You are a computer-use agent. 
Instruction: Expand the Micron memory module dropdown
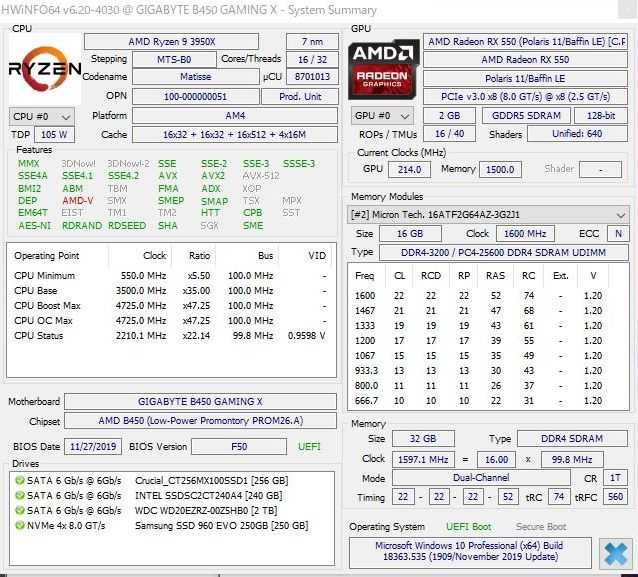click(488, 214)
